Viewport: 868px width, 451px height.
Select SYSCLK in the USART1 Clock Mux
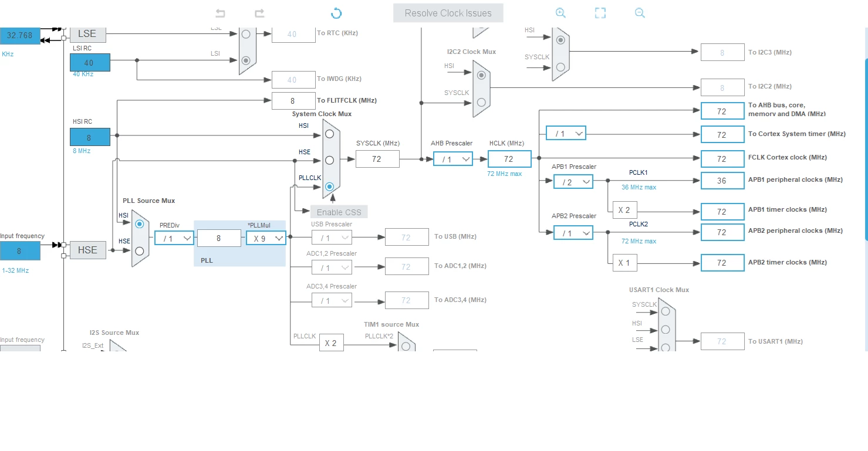(665, 312)
